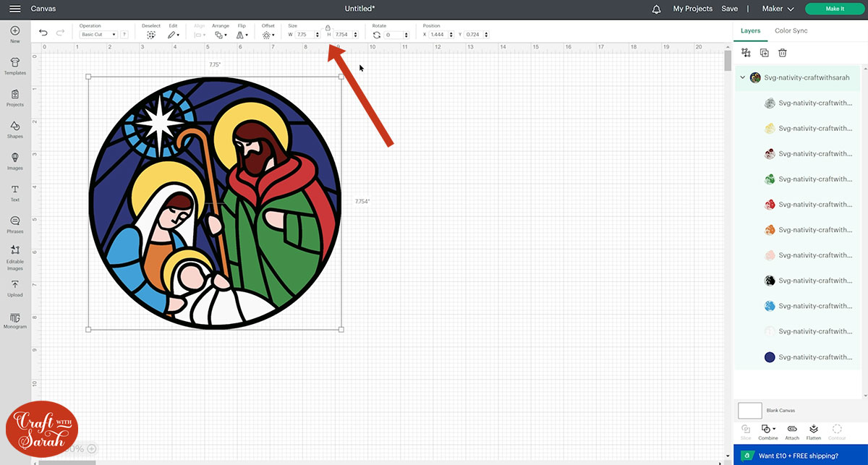Add text with the Text tool

[15, 192]
